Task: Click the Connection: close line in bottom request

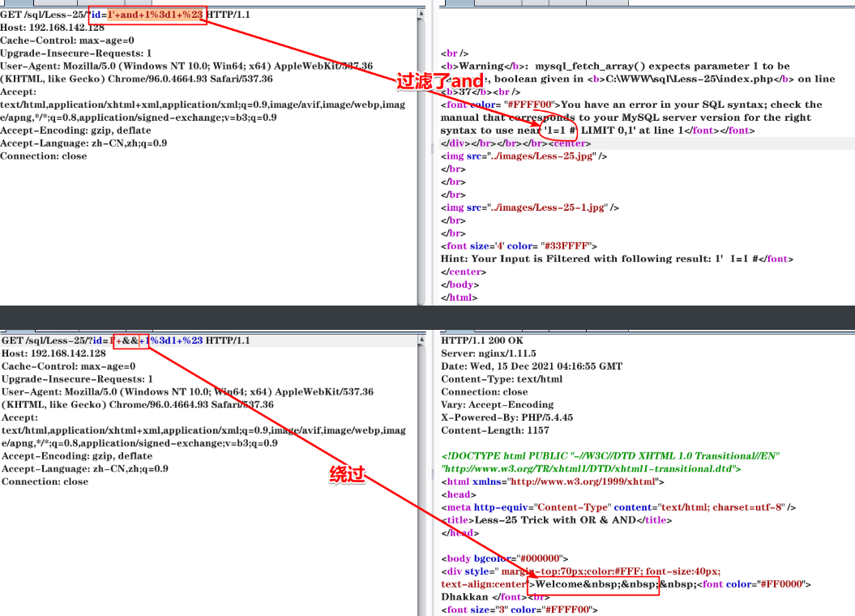Action: pos(45,481)
